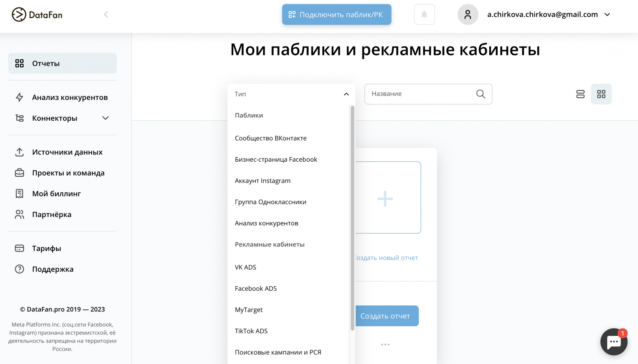The height and width of the screenshot is (364, 638).
Task: Click the Подключить паблик/РК button
Action: pyautogui.click(x=337, y=15)
